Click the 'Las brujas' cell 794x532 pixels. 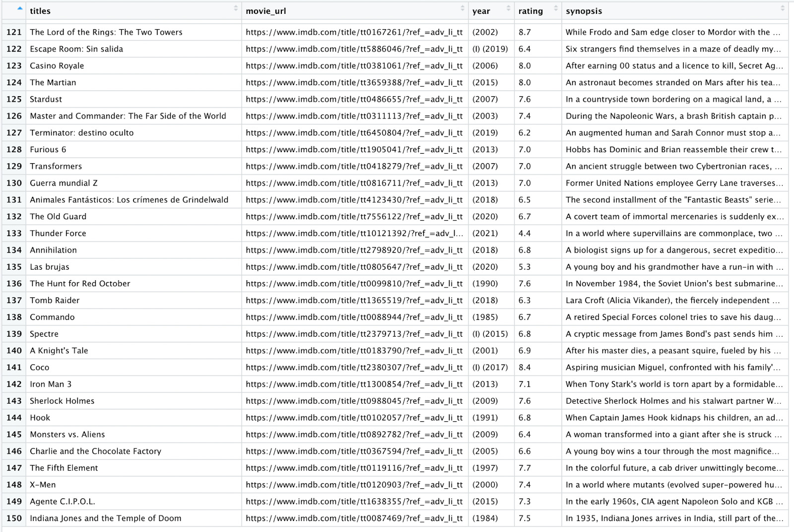(133, 267)
